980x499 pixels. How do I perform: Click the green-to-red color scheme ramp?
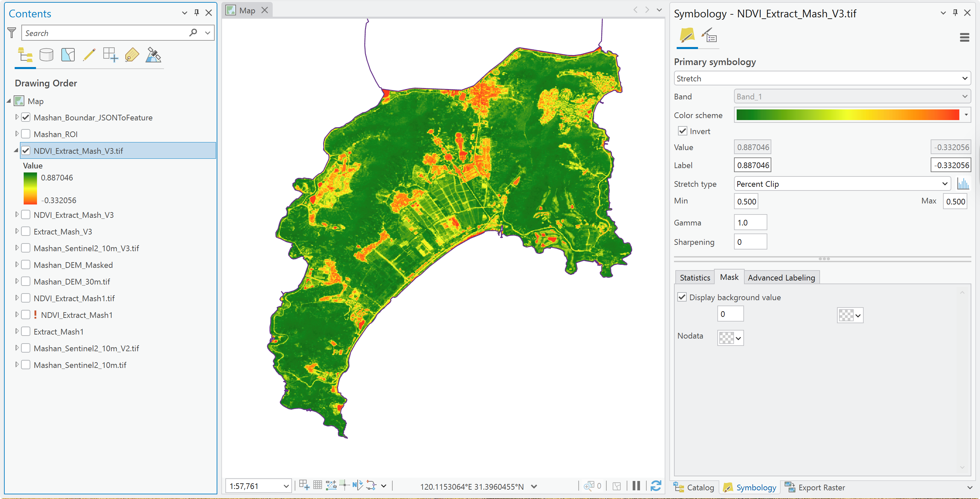click(848, 114)
